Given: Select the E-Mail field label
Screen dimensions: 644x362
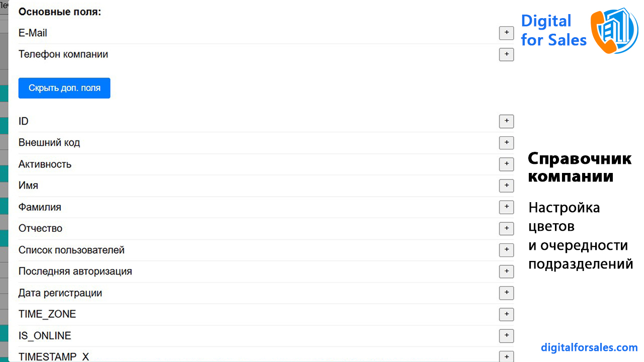Looking at the screenshot, I should pyautogui.click(x=33, y=33).
